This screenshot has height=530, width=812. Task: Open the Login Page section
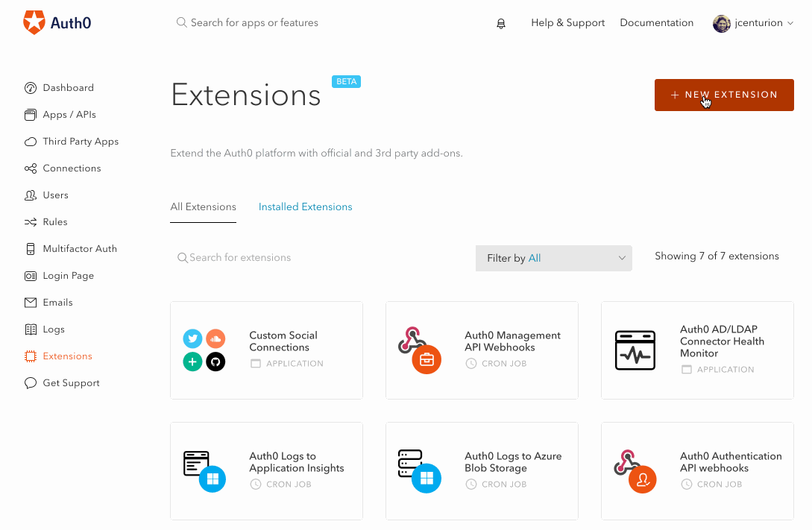click(x=69, y=276)
